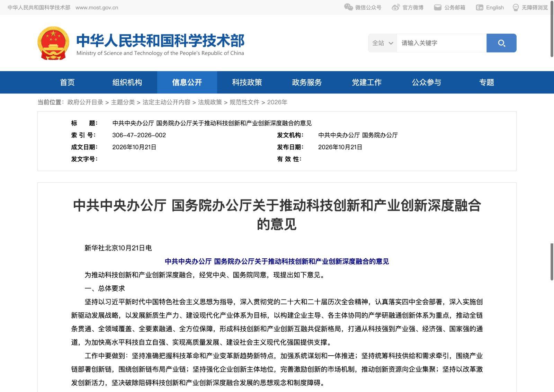
Task: Go to the 首页 navigation item
Action: (x=67, y=82)
